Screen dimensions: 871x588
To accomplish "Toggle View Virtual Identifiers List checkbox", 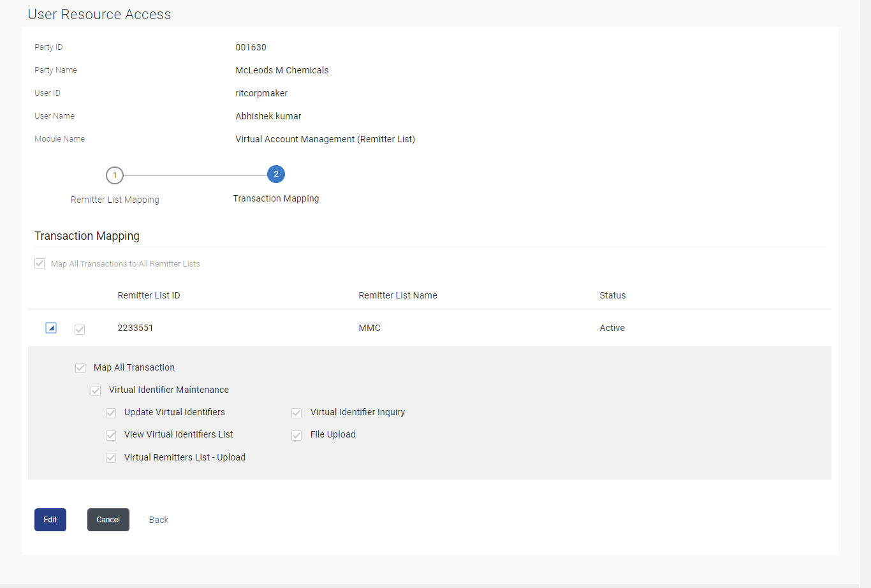I will point(111,435).
